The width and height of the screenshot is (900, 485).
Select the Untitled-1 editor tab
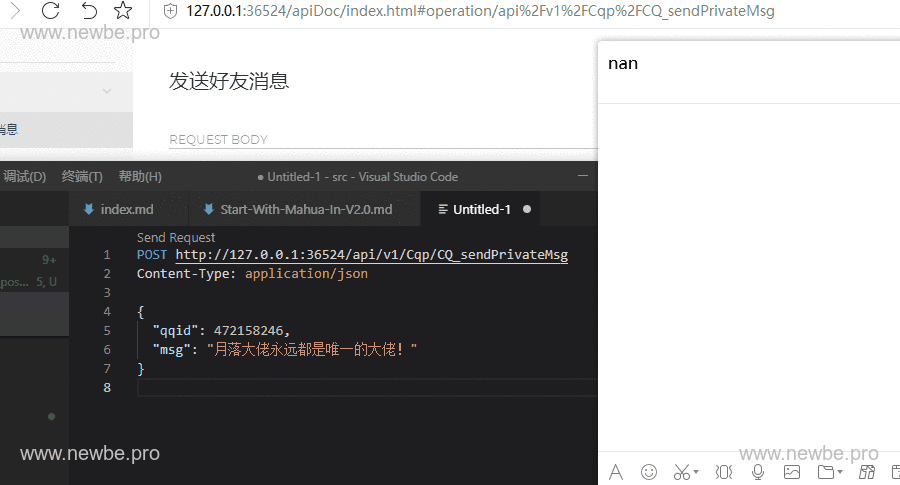tap(481, 209)
